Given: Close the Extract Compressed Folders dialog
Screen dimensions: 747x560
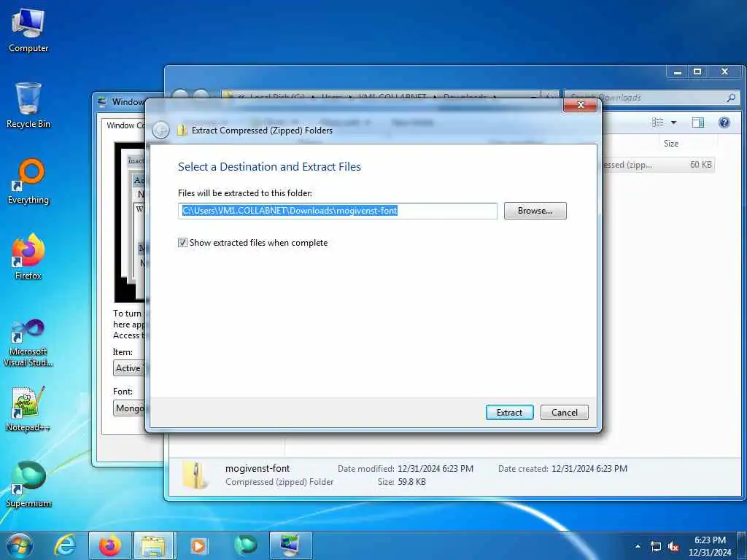Looking at the screenshot, I should pyautogui.click(x=580, y=105).
